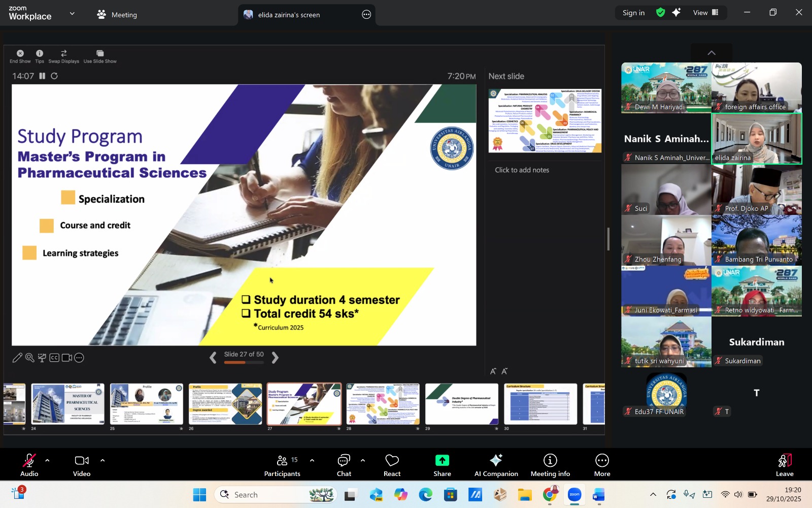Toggle the Video camera

pyautogui.click(x=81, y=465)
